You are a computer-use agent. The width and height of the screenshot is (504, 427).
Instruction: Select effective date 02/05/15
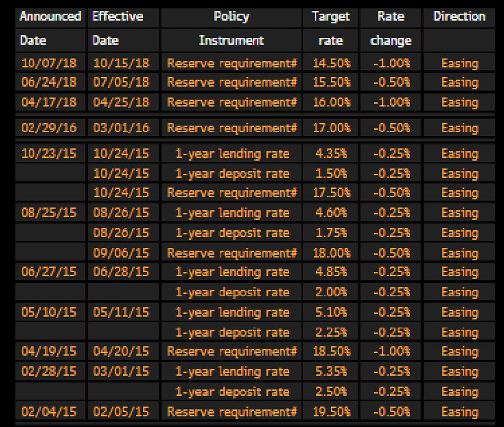tap(122, 412)
